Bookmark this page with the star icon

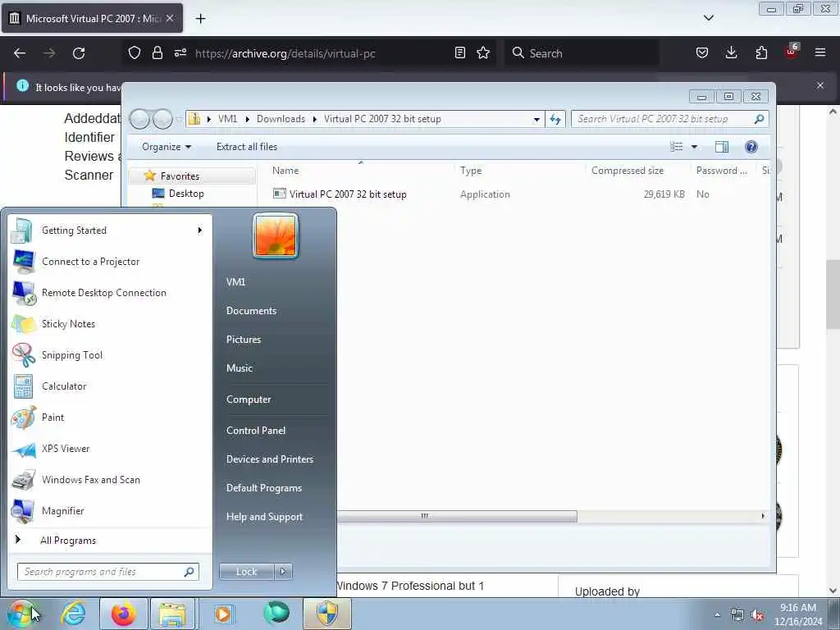point(483,52)
